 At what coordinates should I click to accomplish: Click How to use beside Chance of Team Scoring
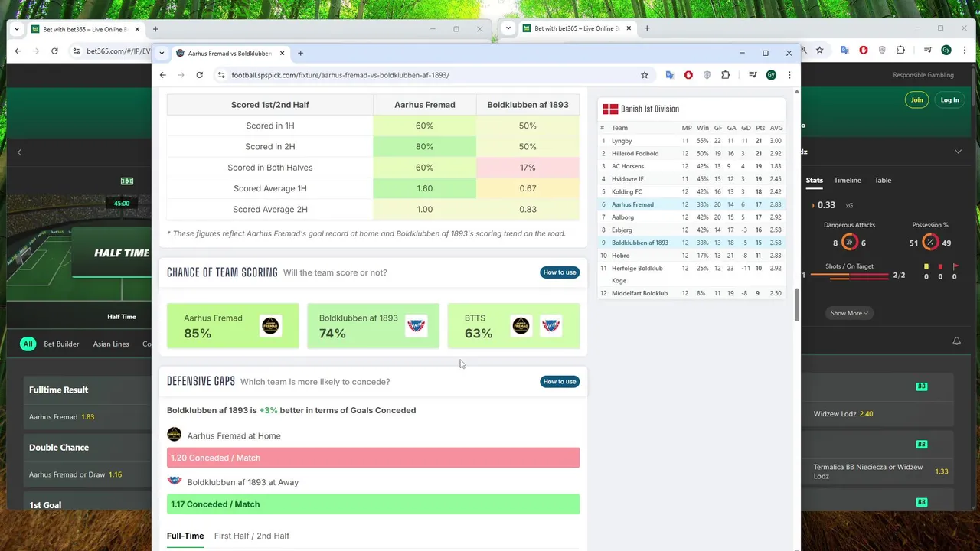(560, 272)
